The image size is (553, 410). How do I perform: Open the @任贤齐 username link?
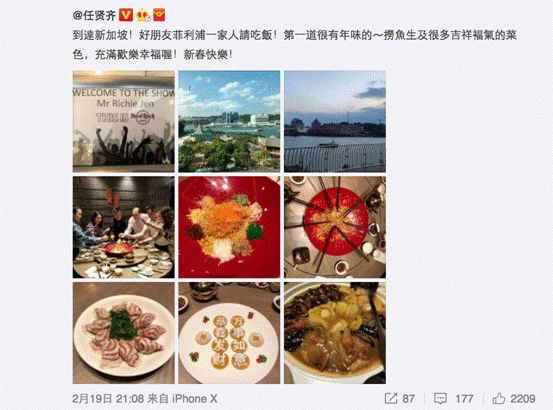(94, 15)
